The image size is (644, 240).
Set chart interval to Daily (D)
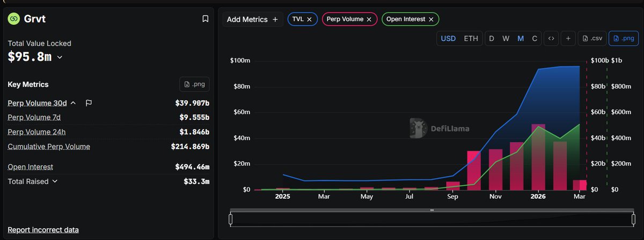click(x=491, y=39)
